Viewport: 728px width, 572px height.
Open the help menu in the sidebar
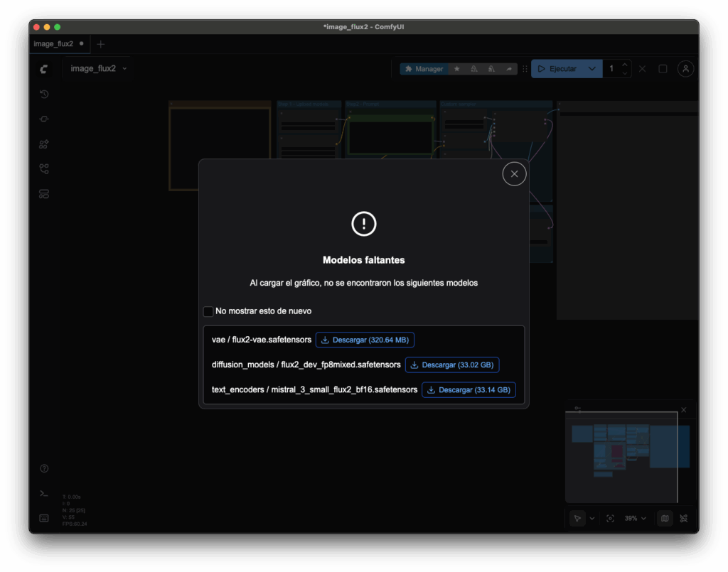(x=43, y=468)
